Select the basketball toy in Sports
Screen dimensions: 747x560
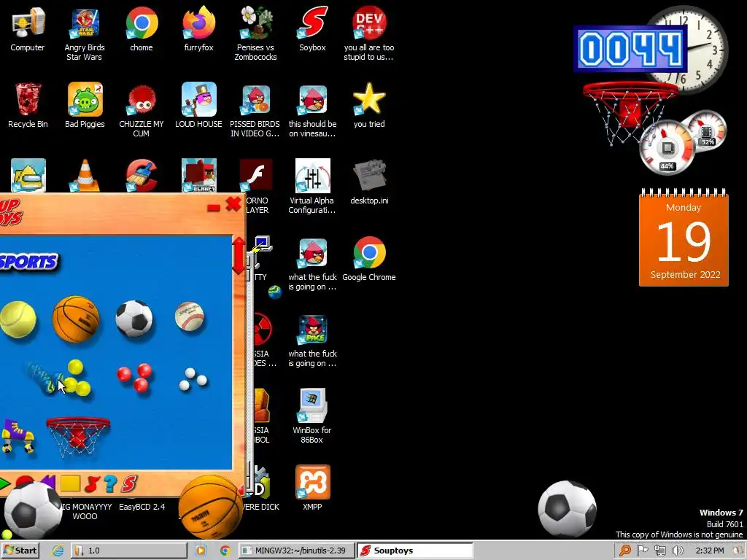[76, 319]
